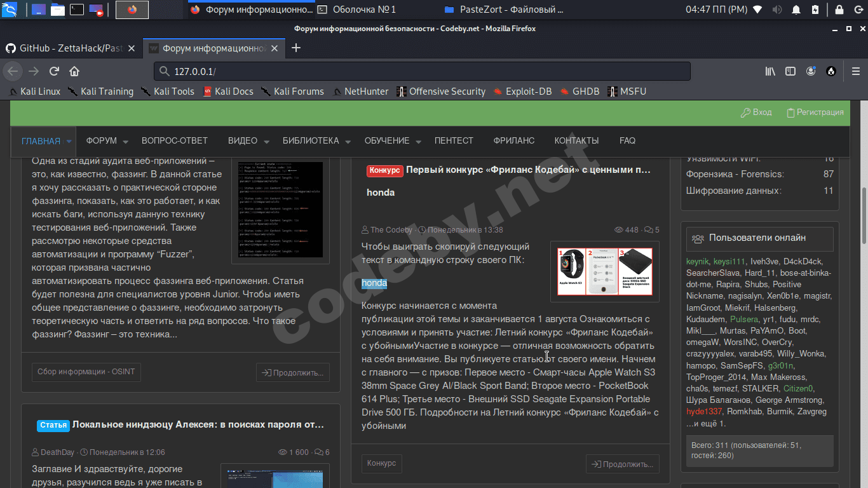Expand the БИБЛИОТЕКА dropdown arrow
This screenshot has width=868, height=488.
(x=348, y=142)
